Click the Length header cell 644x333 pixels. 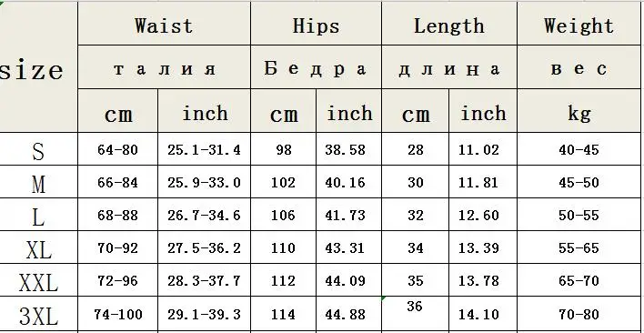coord(449,24)
